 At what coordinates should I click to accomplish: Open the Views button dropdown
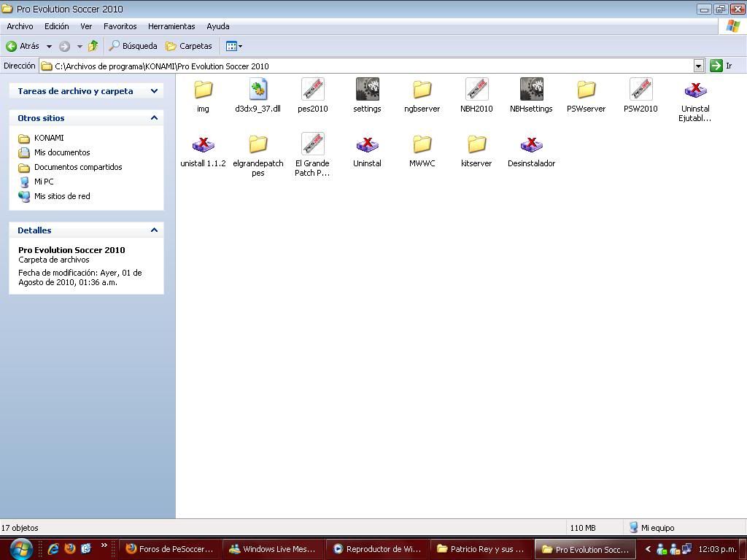tap(234, 46)
